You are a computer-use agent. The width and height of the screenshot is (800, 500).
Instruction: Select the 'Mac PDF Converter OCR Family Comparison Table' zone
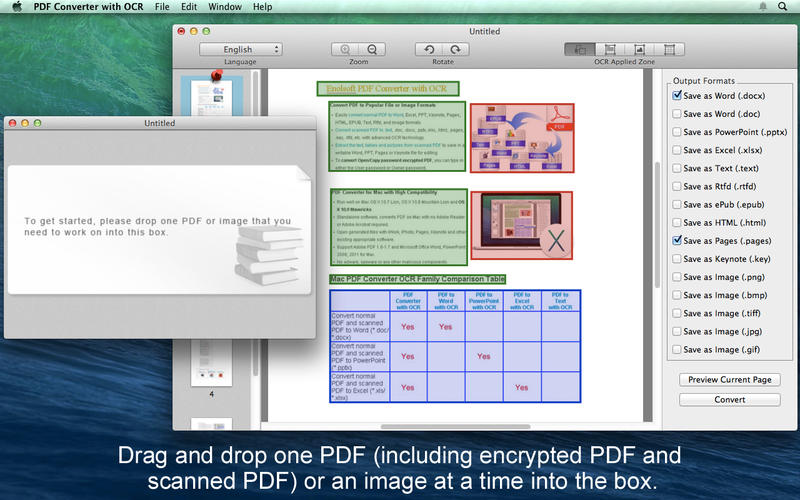coord(417,279)
